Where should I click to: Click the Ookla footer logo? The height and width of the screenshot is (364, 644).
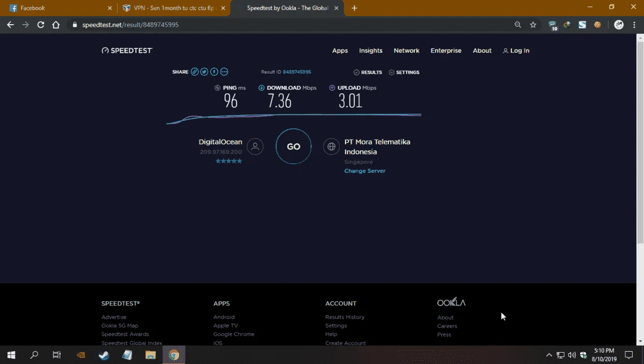(451, 302)
